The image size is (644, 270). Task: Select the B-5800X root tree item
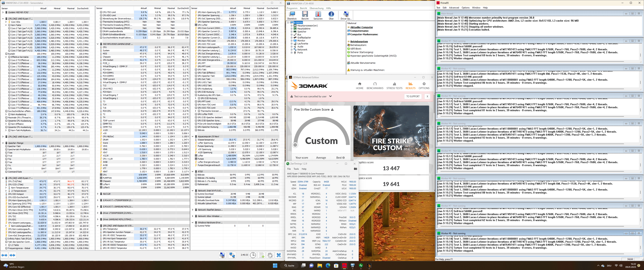[x=298, y=22]
